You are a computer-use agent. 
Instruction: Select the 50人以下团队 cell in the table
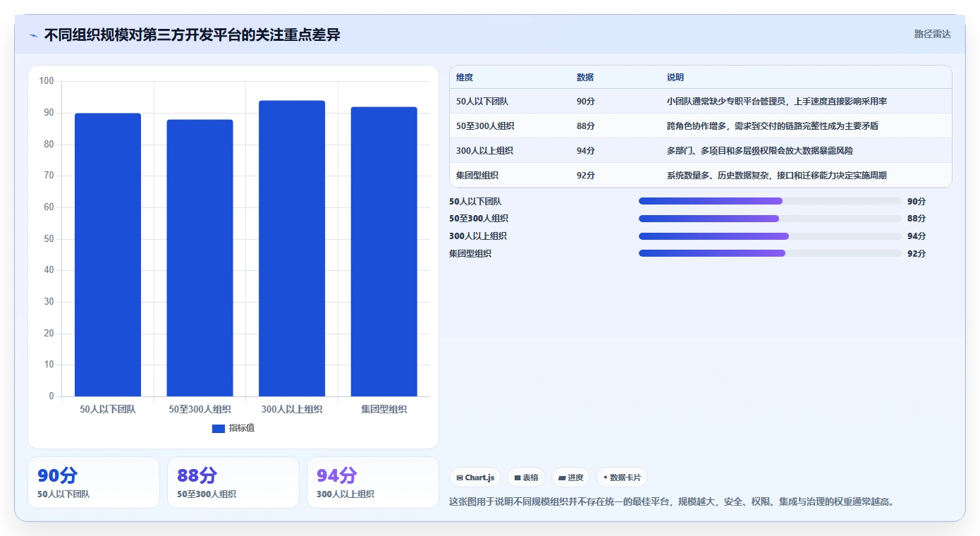point(482,102)
